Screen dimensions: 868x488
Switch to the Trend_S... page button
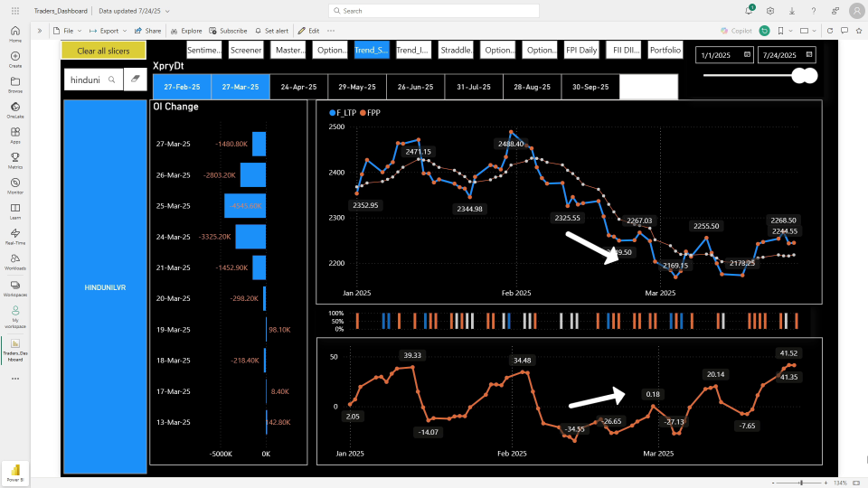[x=372, y=50]
